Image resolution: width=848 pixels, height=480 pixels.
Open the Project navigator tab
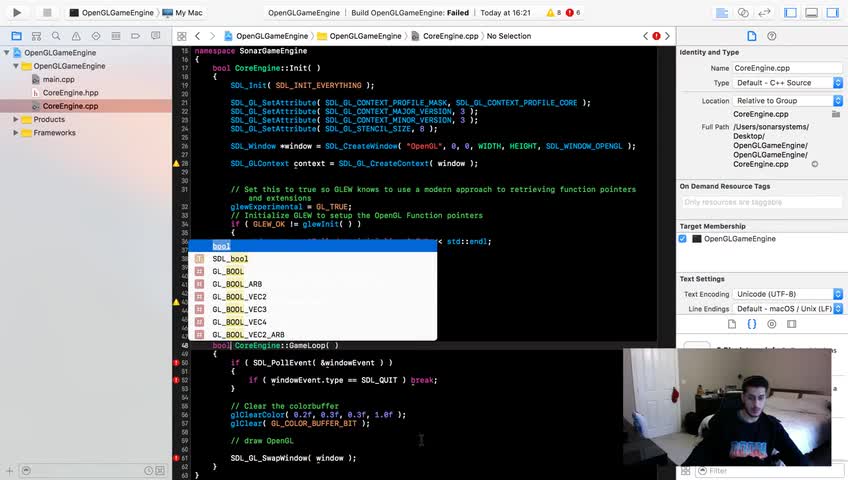coord(17,36)
